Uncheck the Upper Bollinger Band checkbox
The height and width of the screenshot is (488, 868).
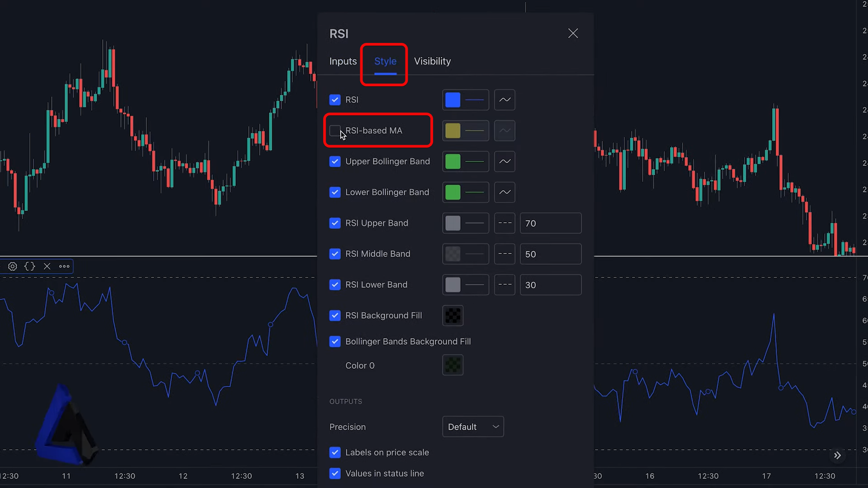pos(335,162)
